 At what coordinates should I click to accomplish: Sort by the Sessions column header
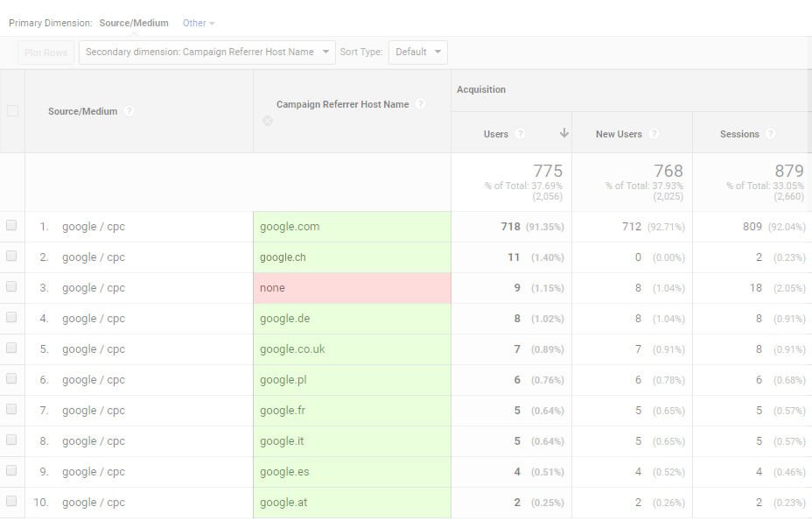pos(739,134)
